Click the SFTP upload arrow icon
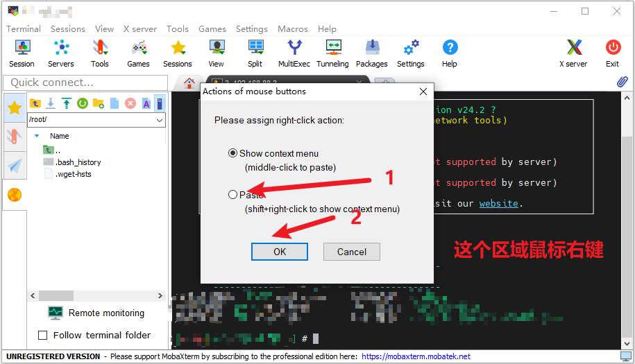 coord(67,103)
